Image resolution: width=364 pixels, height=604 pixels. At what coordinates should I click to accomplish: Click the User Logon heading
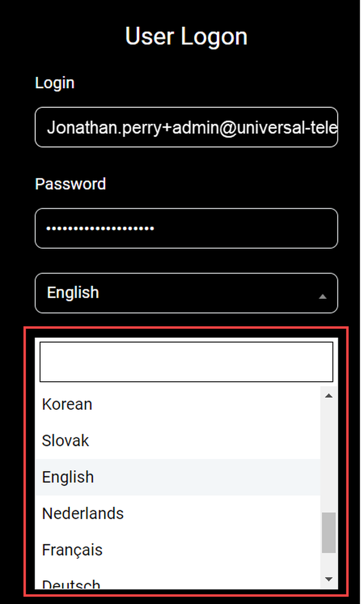coord(186,37)
